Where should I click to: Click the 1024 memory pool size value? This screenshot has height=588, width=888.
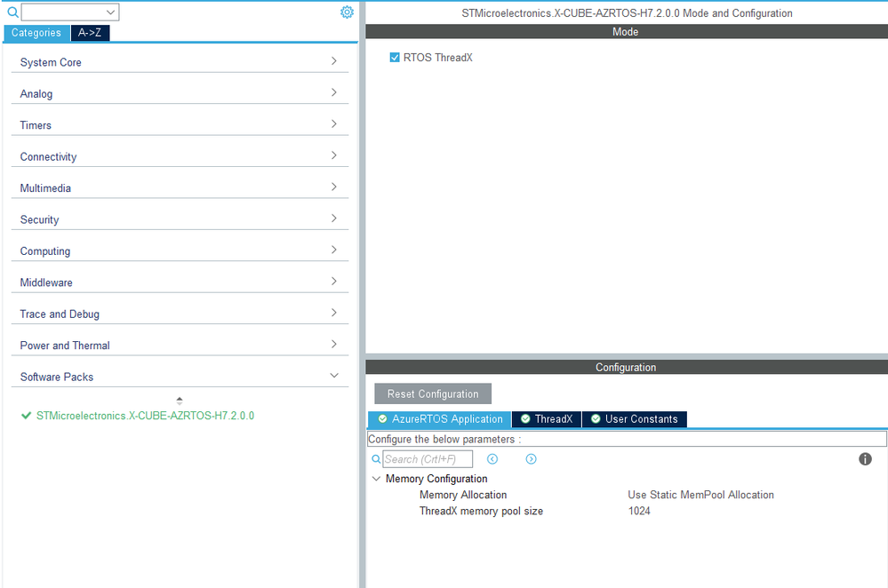point(639,511)
